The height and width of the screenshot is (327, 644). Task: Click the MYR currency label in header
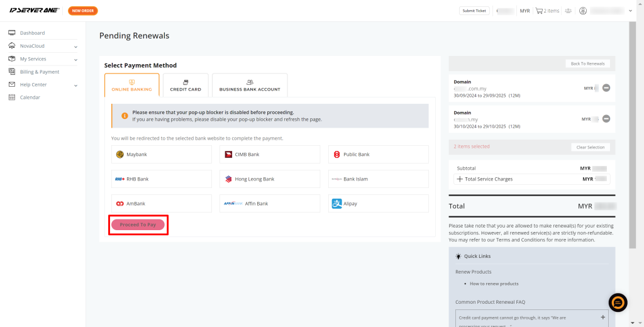pos(525,11)
